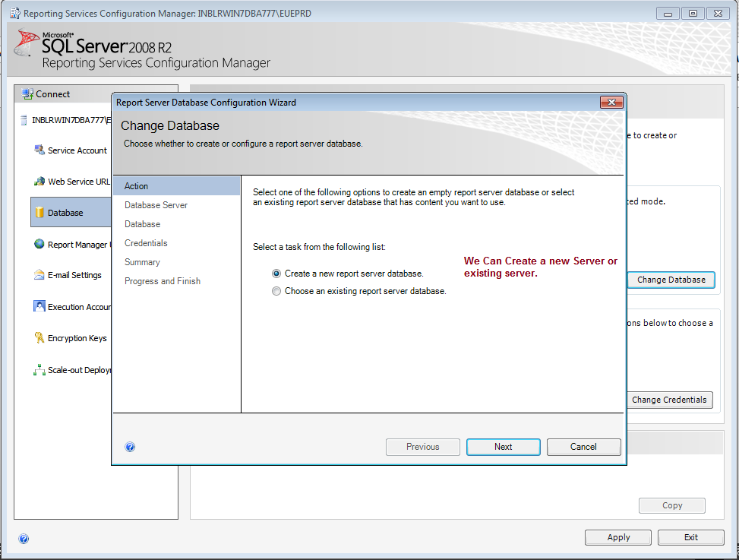Open the Database page in sidebar
Image resolution: width=739 pixels, height=560 pixels.
[71, 213]
